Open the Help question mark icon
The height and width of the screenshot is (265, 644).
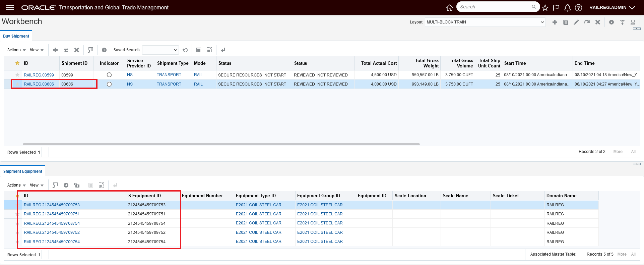click(x=578, y=7)
